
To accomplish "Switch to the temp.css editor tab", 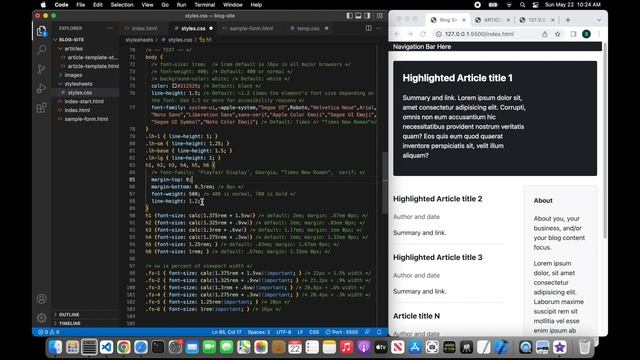I will 308,28.
